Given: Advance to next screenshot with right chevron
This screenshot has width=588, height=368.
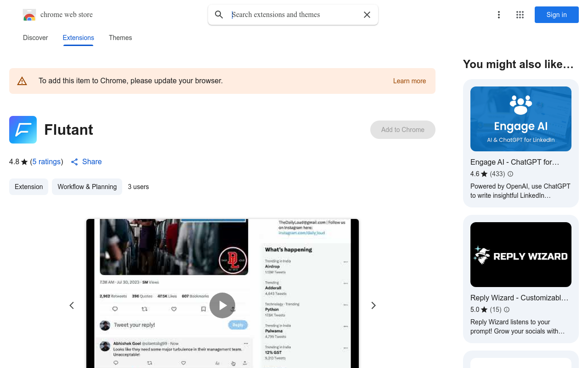Looking at the screenshot, I should 373,305.
